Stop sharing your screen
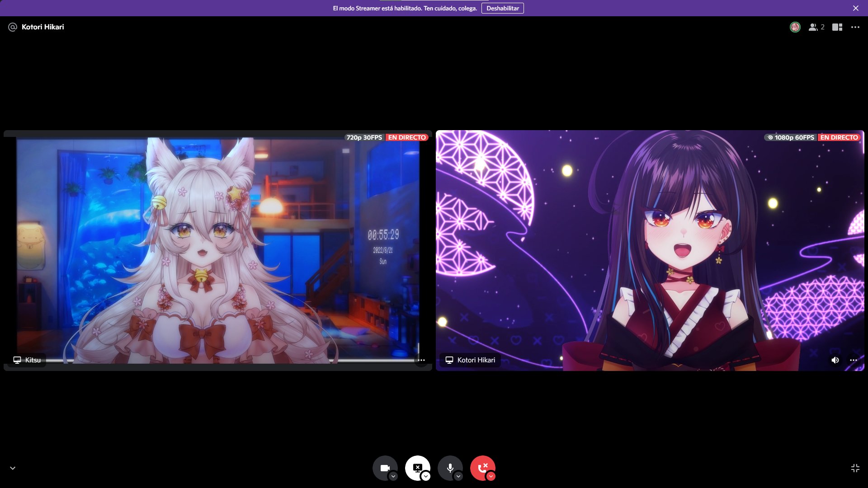The image size is (868, 488). 417,468
